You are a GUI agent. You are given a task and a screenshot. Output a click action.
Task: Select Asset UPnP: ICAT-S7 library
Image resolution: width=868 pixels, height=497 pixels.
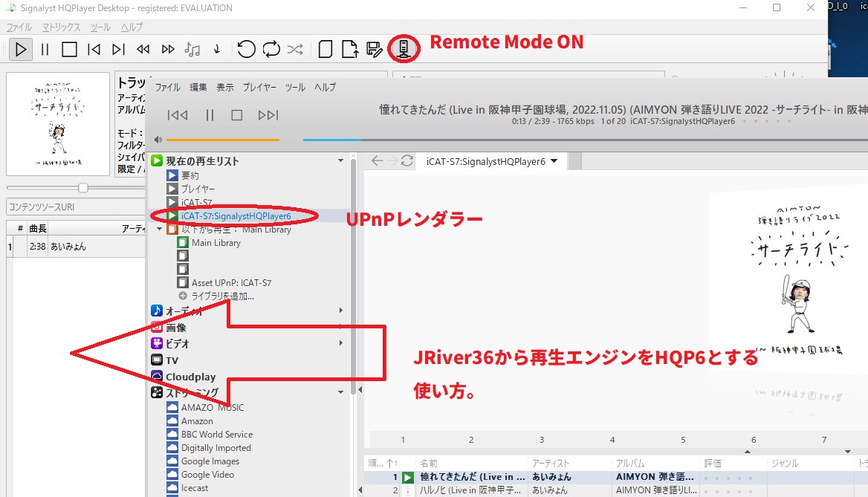click(x=231, y=282)
